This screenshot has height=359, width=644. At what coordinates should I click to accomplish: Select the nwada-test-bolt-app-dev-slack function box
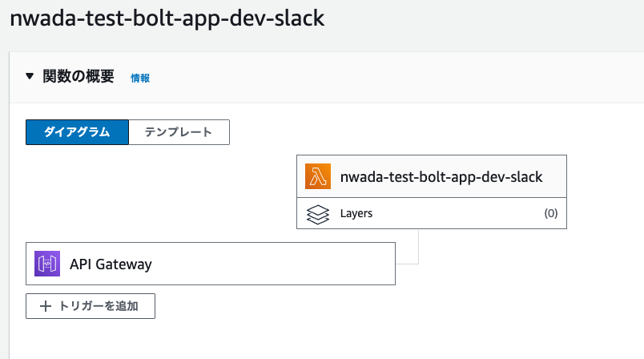[432, 176]
